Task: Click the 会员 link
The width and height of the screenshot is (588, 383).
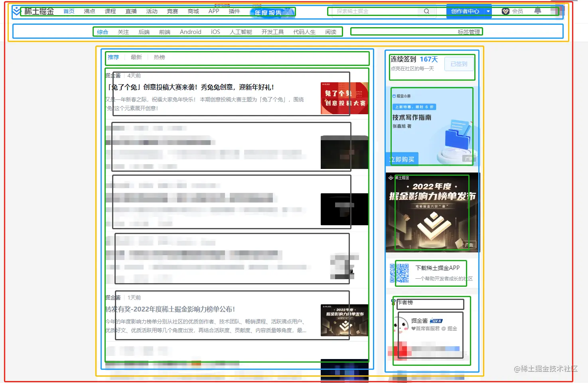Action: point(517,11)
